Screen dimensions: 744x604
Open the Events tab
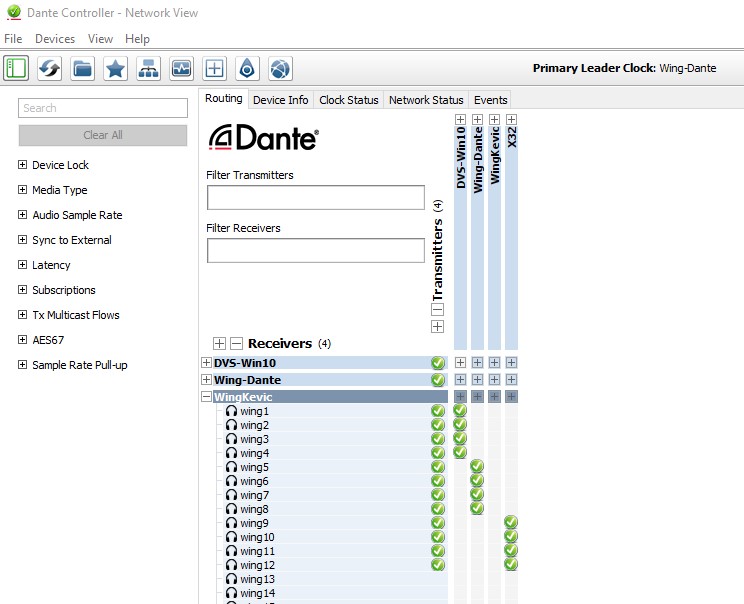(x=491, y=100)
